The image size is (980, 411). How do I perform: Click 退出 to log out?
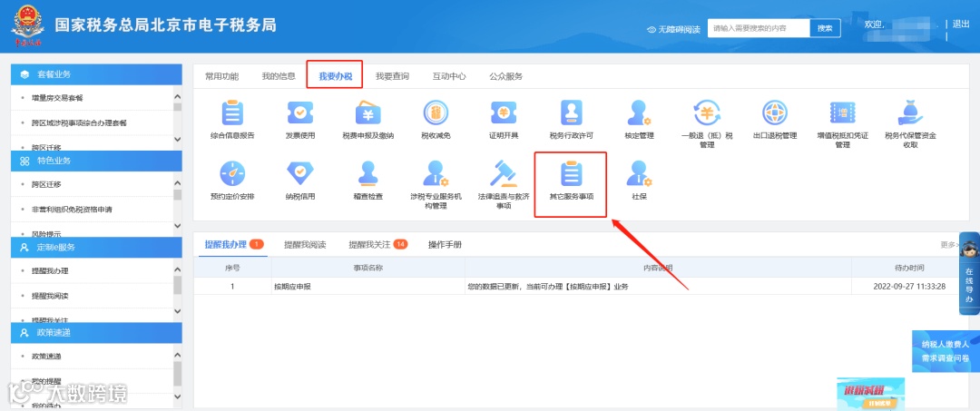[961, 24]
